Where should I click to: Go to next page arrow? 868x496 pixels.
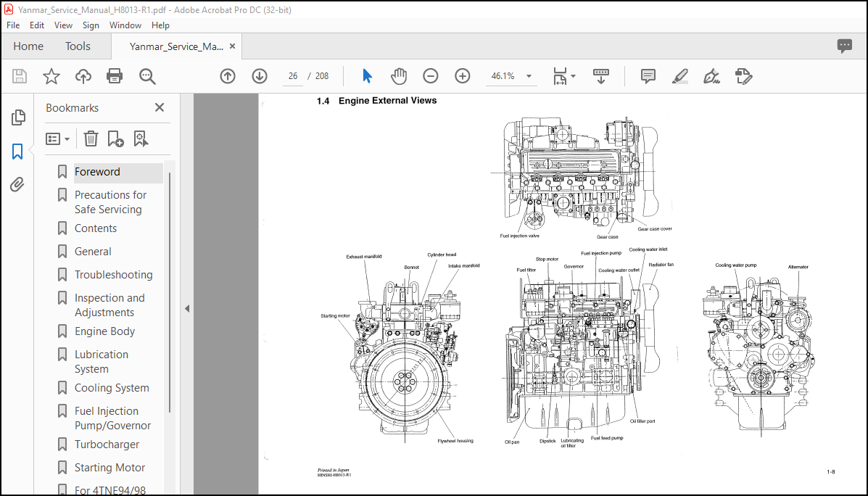point(260,76)
